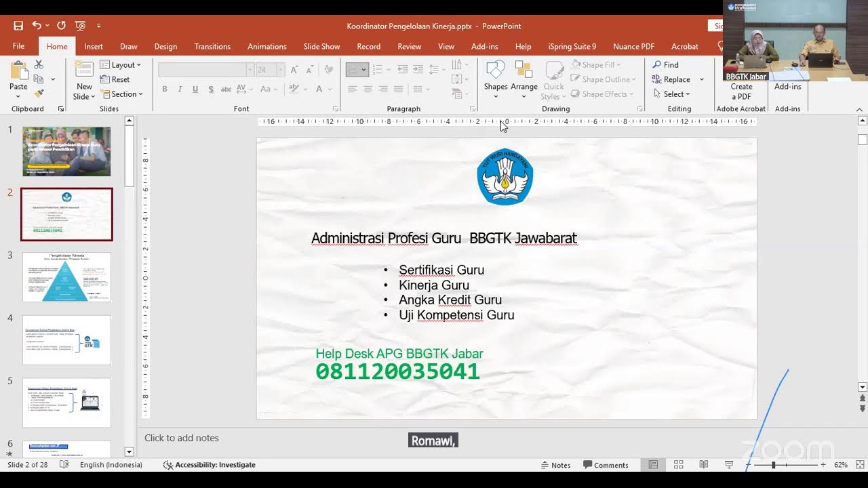Decrease list indent level icon
This screenshot has height=488, width=868.
(403, 69)
